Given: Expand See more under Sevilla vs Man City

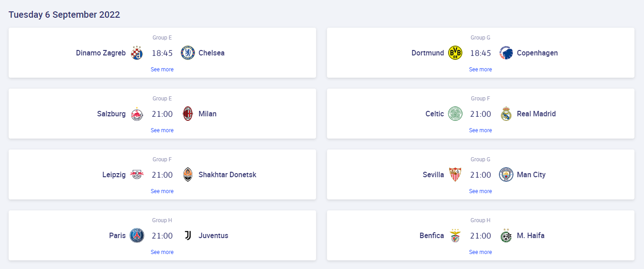Looking at the screenshot, I should tap(481, 191).
